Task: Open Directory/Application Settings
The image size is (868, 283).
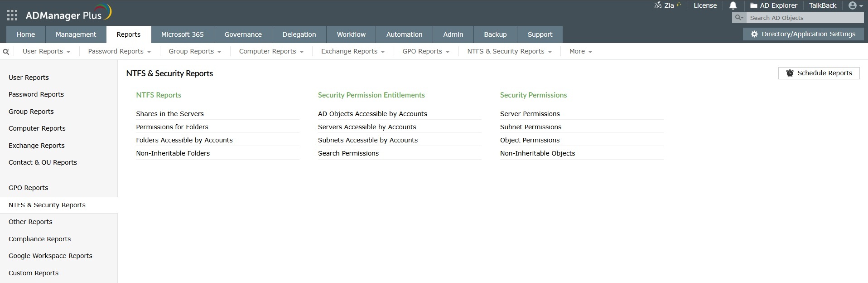Action: point(803,34)
